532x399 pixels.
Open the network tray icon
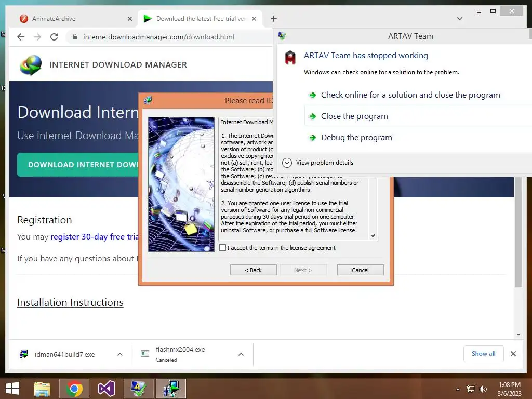pyautogui.click(x=471, y=389)
